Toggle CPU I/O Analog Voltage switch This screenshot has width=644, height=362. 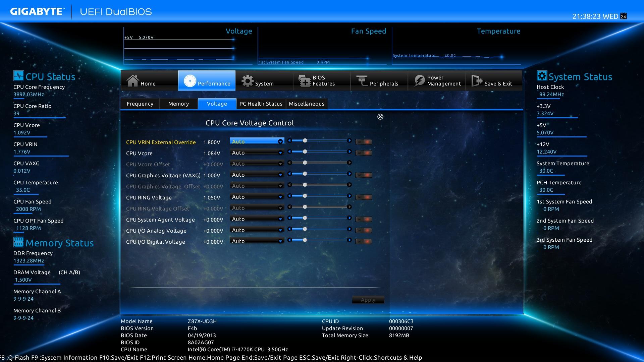coord(364,230)
